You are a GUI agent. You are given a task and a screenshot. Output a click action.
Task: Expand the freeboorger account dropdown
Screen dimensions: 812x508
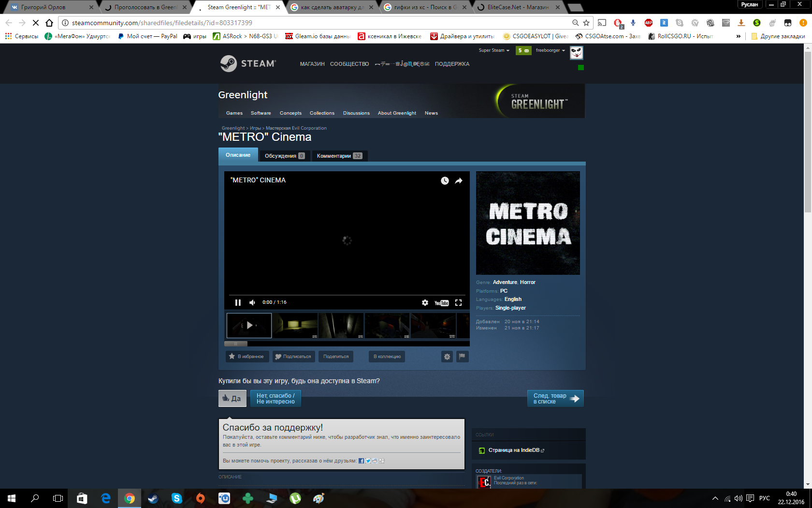coord(550,50)
